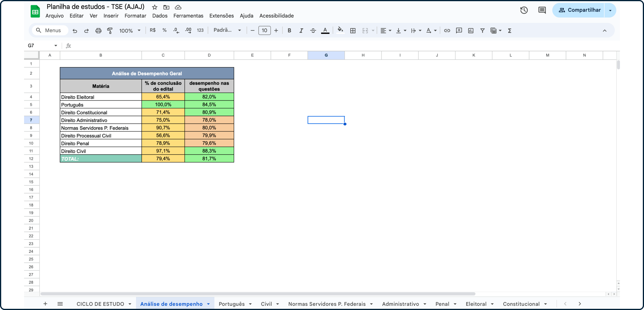Open the fill color paint bucket
The image size is (644, 310).
340,30
